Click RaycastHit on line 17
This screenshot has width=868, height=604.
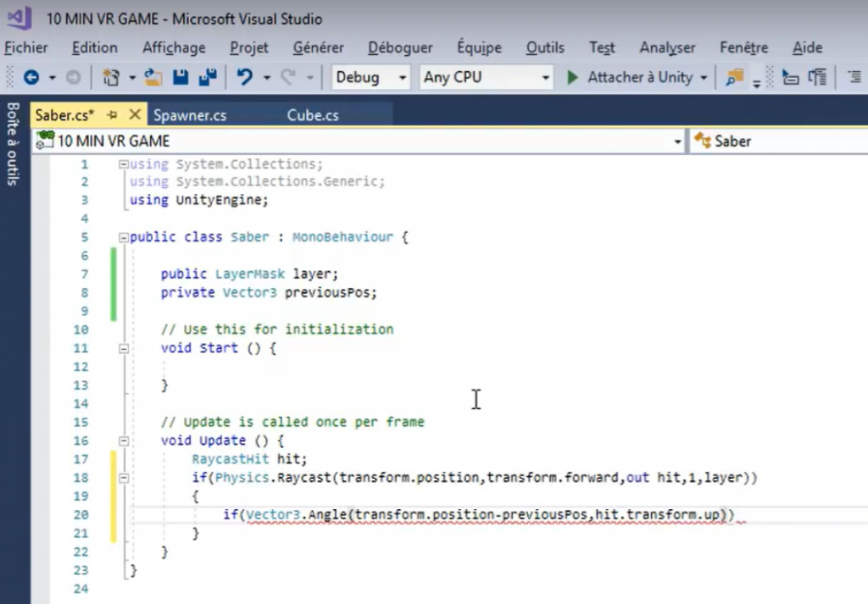[231, 458]
